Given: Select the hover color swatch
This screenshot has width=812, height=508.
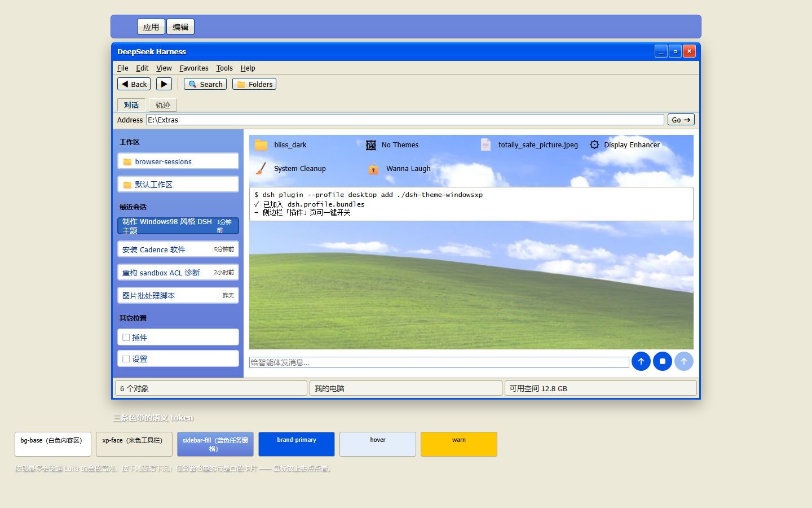Looking at the screenshot, I should (x=378, y=444).
